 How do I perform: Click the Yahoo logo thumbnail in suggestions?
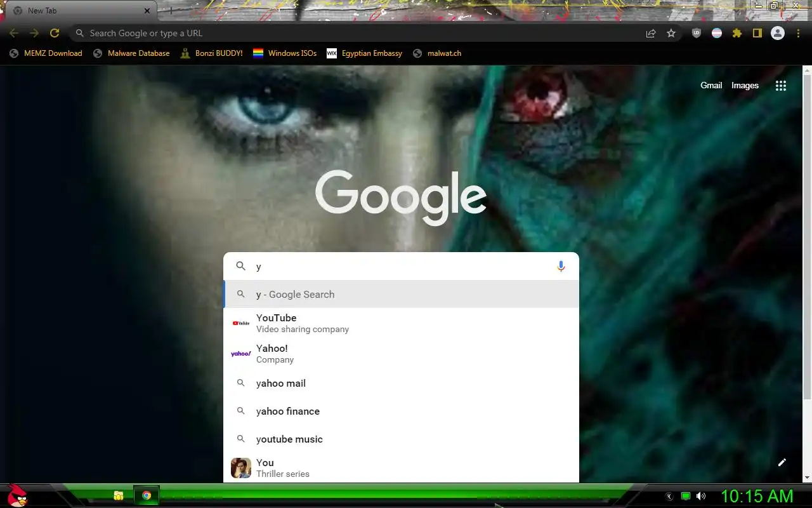tap(241, 354)
